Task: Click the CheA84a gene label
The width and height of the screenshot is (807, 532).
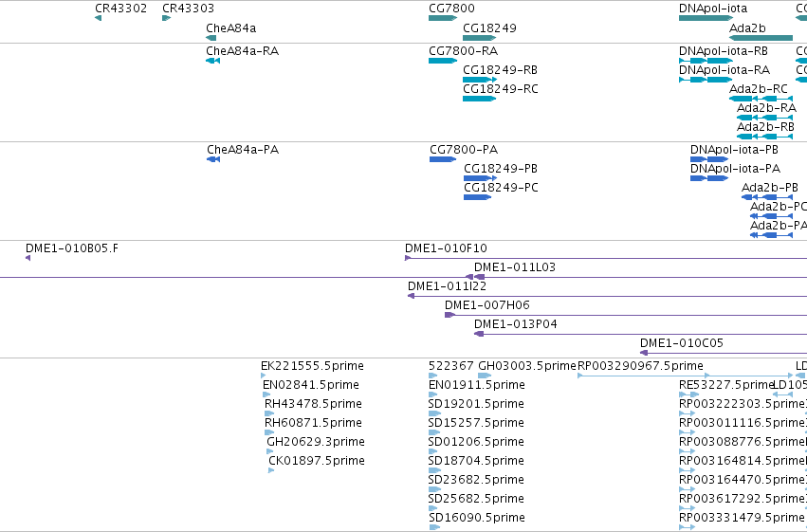Action: pyautogui.click(x=231, y=28)
